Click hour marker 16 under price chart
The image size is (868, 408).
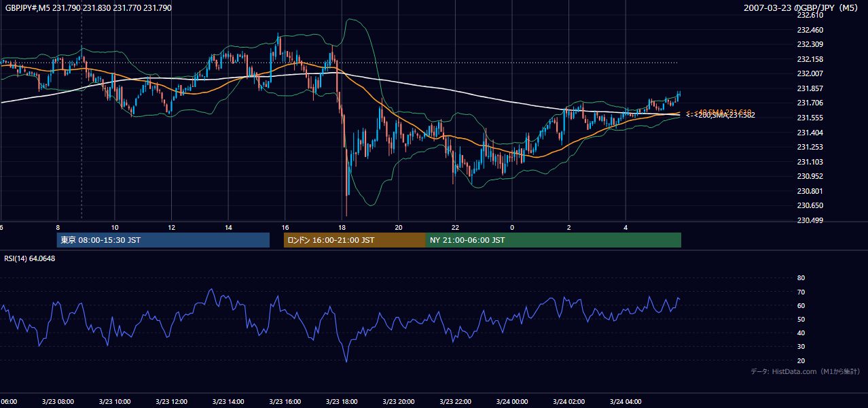[x=285, y=228]
